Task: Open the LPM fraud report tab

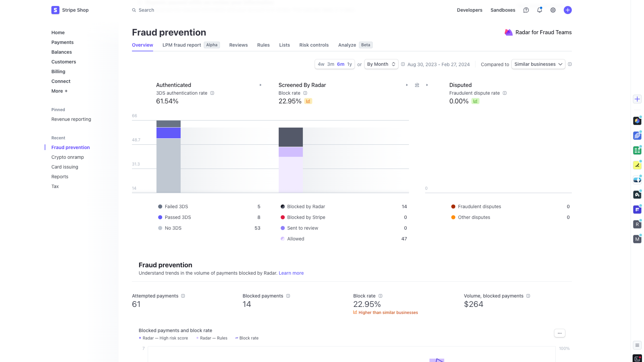Action: (191, 45)
